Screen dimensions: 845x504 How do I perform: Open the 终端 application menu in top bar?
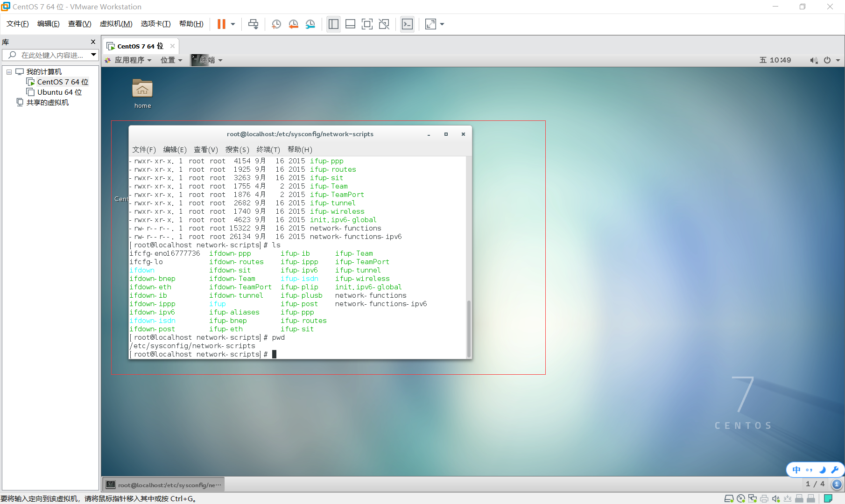(207, 60)
